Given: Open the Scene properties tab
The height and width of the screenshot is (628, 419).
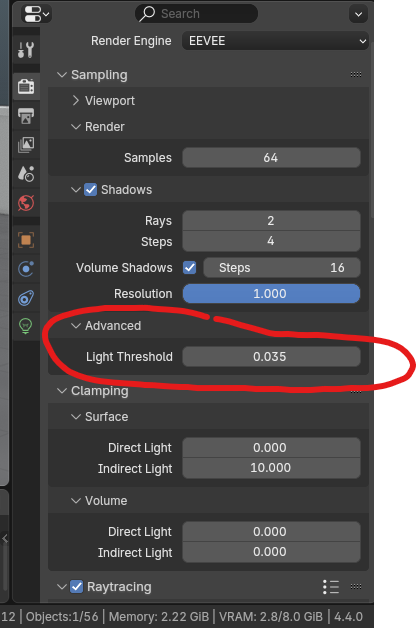Looking at the screenshot, I should click(x=26, y=174).
